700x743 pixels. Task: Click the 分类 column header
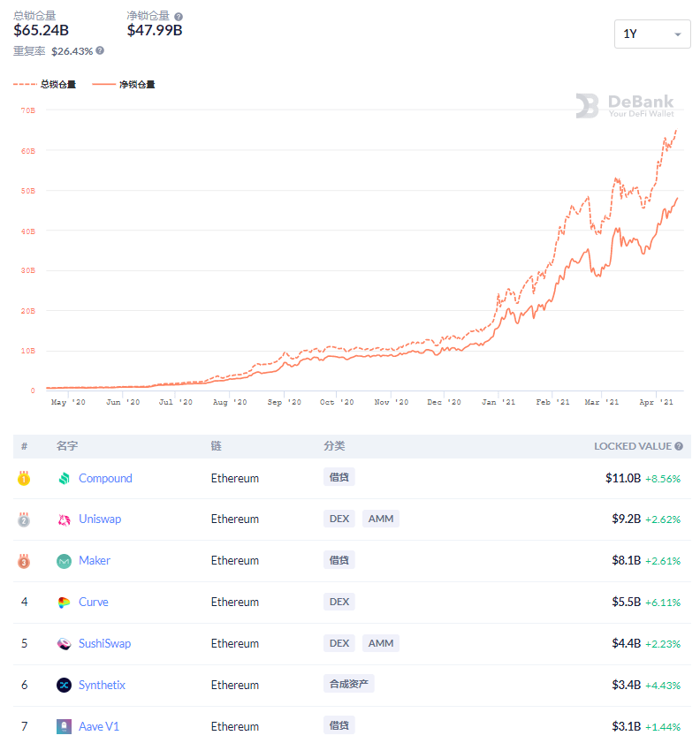tap(334, 446)
